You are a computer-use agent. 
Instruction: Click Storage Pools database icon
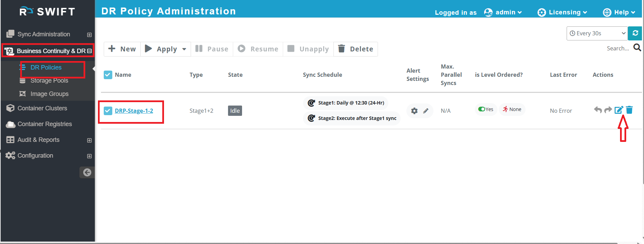[x=23, y=81]
